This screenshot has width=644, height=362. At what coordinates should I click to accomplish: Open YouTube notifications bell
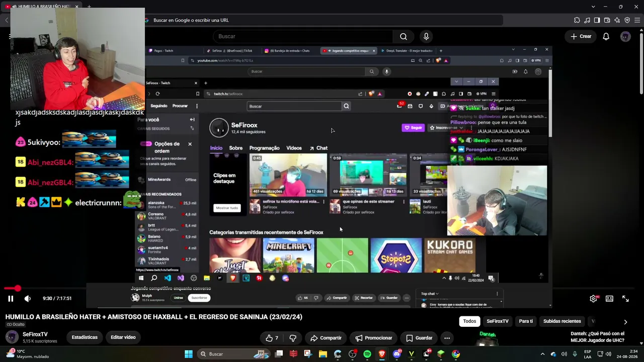(x=606, y=36)
